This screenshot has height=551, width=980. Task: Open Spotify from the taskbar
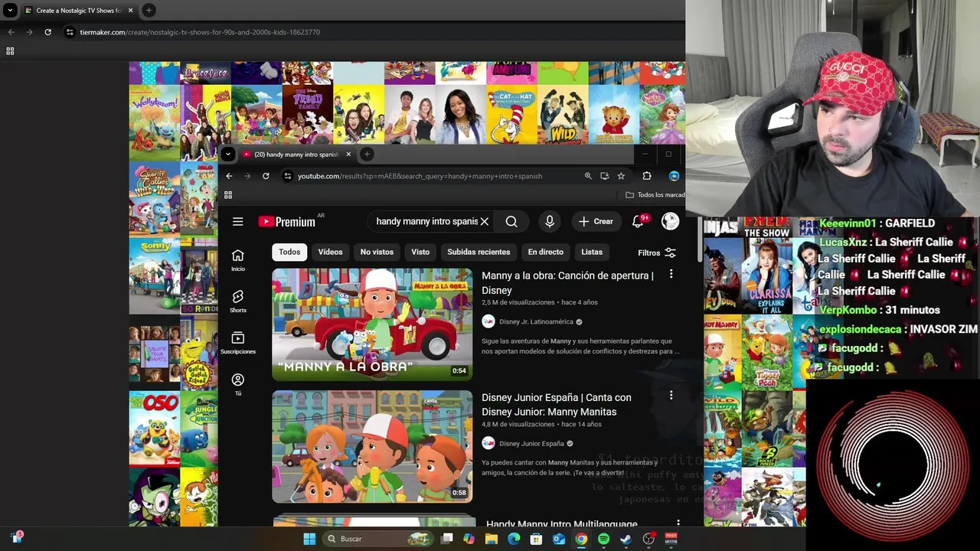(x=603, y=539)
